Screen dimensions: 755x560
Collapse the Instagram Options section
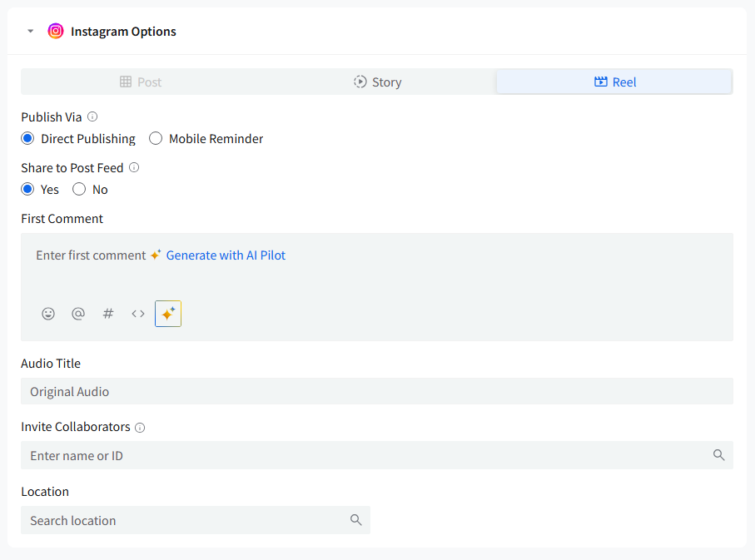pyautogui.click(x=31, y=32)
